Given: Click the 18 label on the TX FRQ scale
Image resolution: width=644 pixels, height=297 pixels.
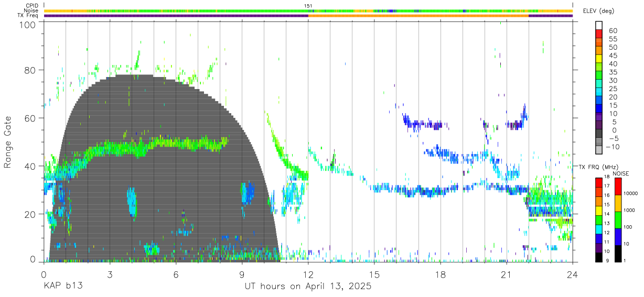Looking at the screenshot, I should point(606,177).
